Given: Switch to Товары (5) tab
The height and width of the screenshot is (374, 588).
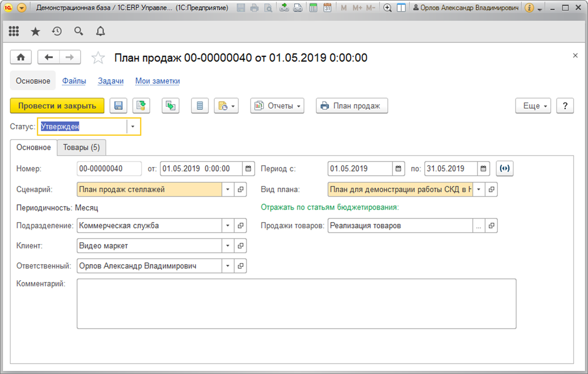Looking at the screenshot, I should coord(81,147).
